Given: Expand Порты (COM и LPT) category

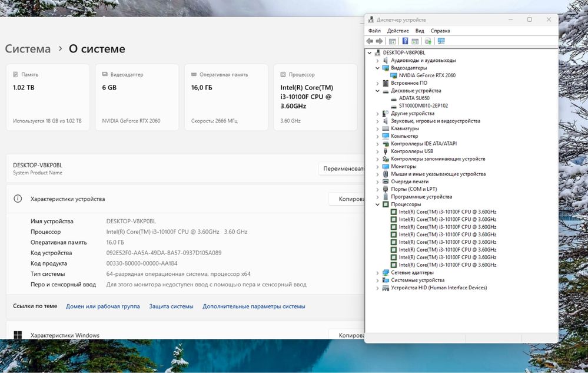Looking at the screenshot, I should point(378,189).
